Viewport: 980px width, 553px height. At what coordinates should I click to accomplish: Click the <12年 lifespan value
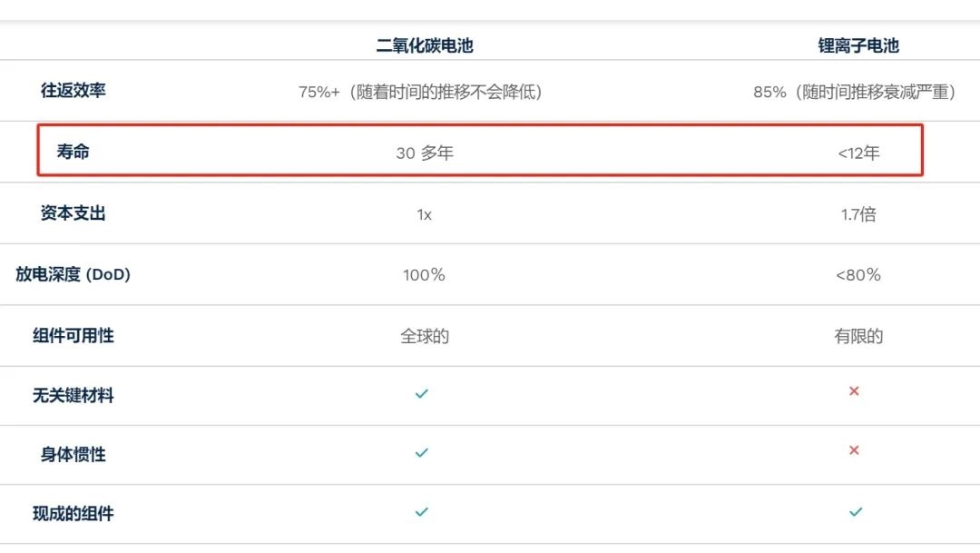pyautogui.click(x=858, y=153)
